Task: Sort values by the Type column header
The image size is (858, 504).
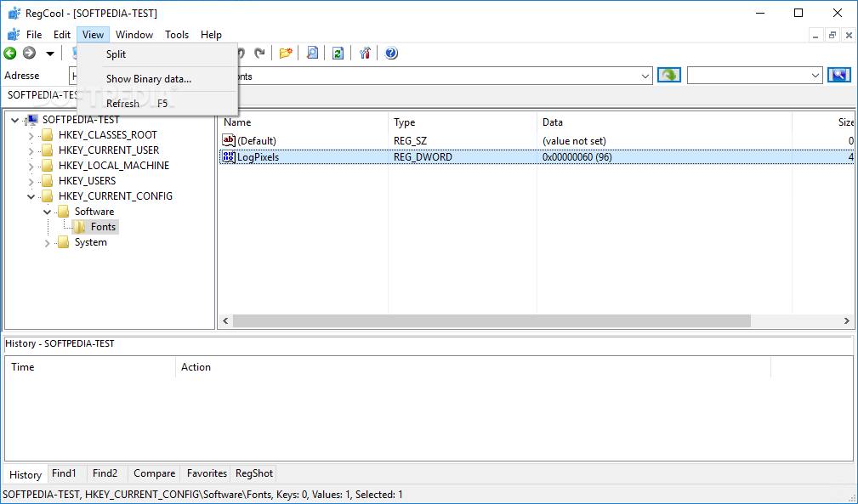Action: [x=463, y=122]
